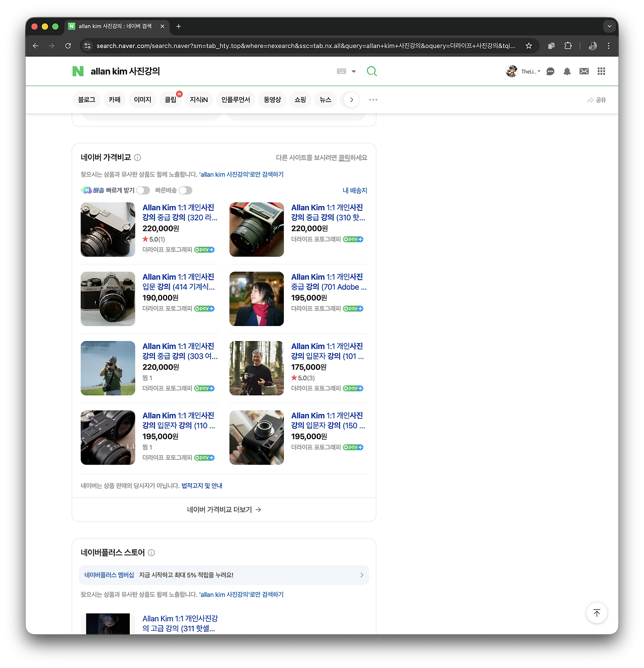The width and height of the screenshot is (644, 668).
Task: Click the 클릭 link for other sites
Action: coord(344,157)
